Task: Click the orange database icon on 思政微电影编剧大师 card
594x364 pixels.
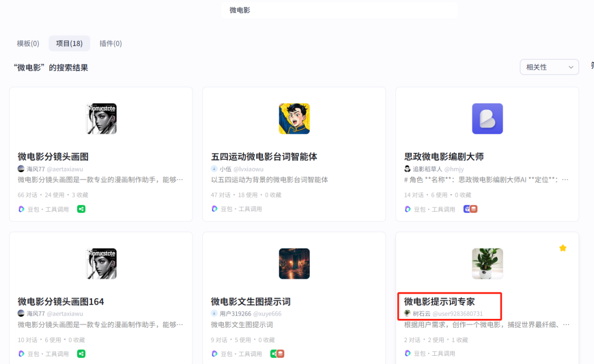Action: [x=474, y=209]
